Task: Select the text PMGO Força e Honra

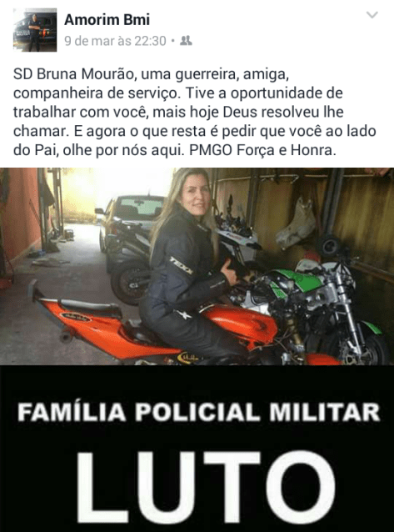Action: click(262, 150)
